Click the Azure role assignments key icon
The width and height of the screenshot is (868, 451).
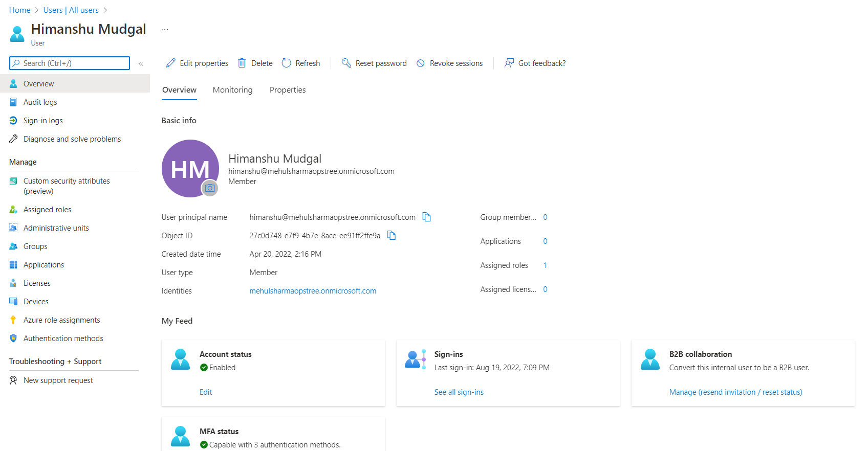pos(13,320)
